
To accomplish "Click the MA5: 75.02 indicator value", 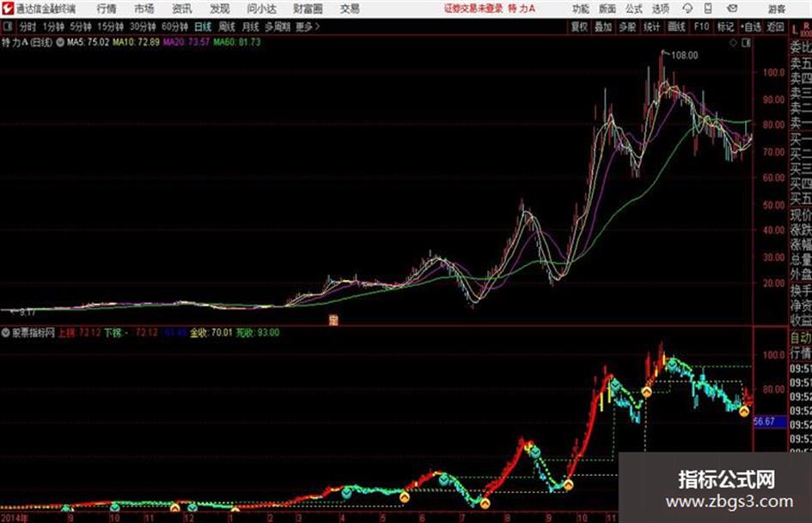I will (89, 42).
